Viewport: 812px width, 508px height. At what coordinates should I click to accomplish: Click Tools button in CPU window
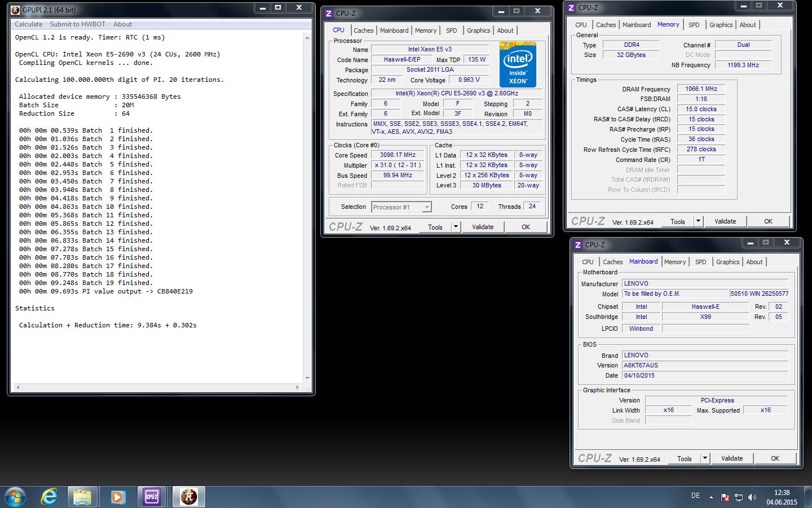[x=435, y=227]
